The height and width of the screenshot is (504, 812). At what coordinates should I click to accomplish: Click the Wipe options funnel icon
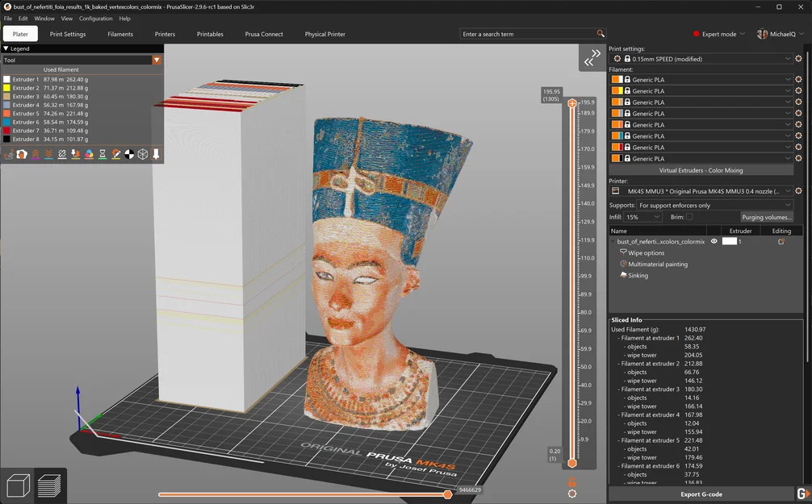coord(623,252)
